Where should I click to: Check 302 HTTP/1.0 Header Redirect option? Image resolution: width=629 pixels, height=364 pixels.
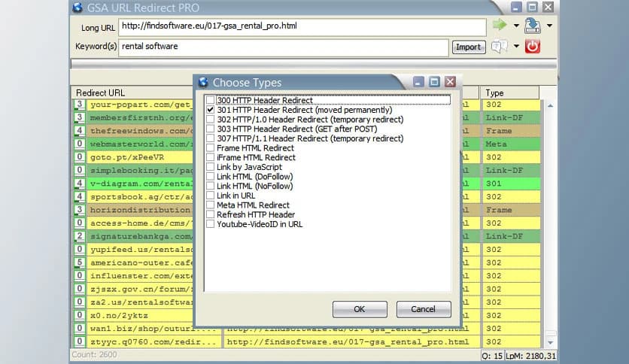click(210, 119)
